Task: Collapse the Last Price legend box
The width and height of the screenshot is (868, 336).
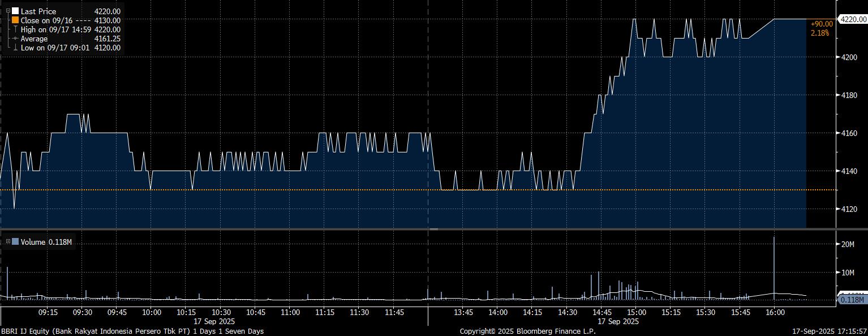Action: (x=7, y=11)
